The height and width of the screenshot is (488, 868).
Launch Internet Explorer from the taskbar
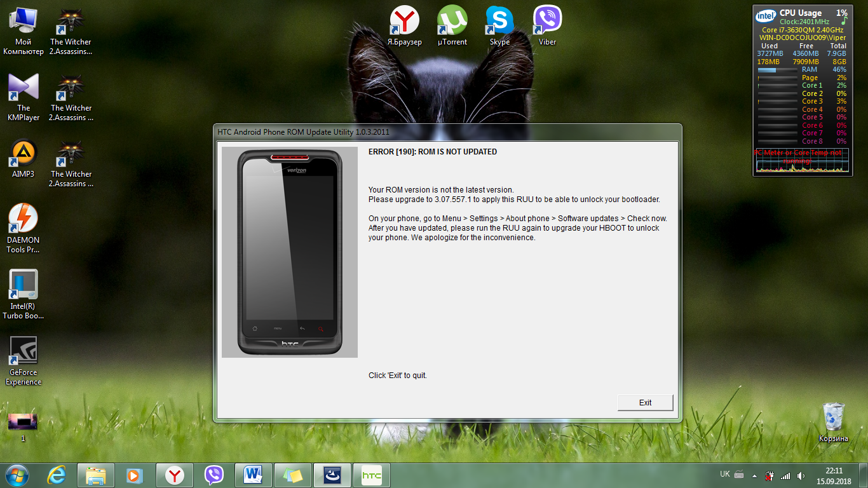(x=57, y=475)
